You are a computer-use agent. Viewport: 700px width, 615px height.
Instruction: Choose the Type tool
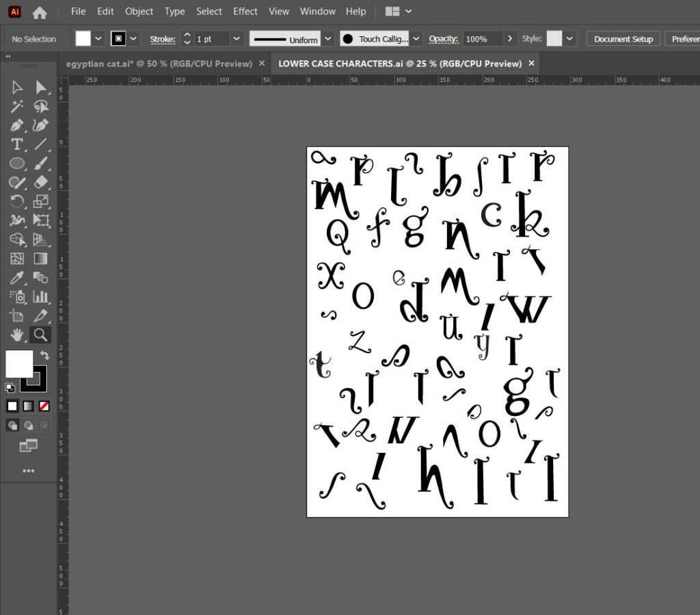[x=17, y=144]
